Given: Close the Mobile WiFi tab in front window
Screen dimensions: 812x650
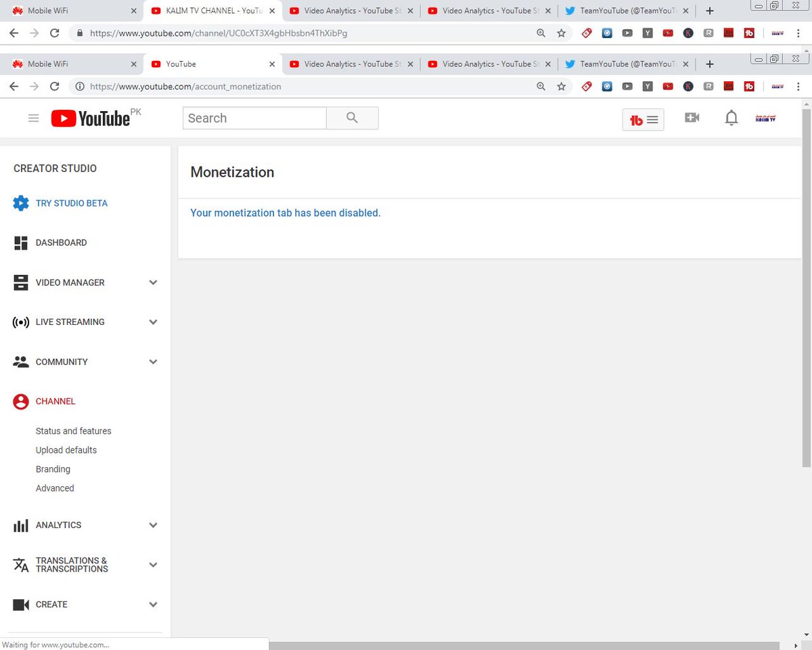Looking at the screenshot, I should [x=134, y=64].
